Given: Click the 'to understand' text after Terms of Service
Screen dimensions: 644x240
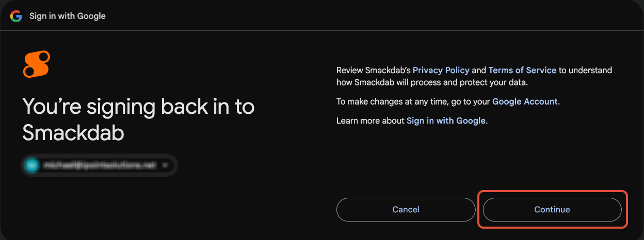Looking at the screenshot, I should pyautogui.click(x=585, y=70).
